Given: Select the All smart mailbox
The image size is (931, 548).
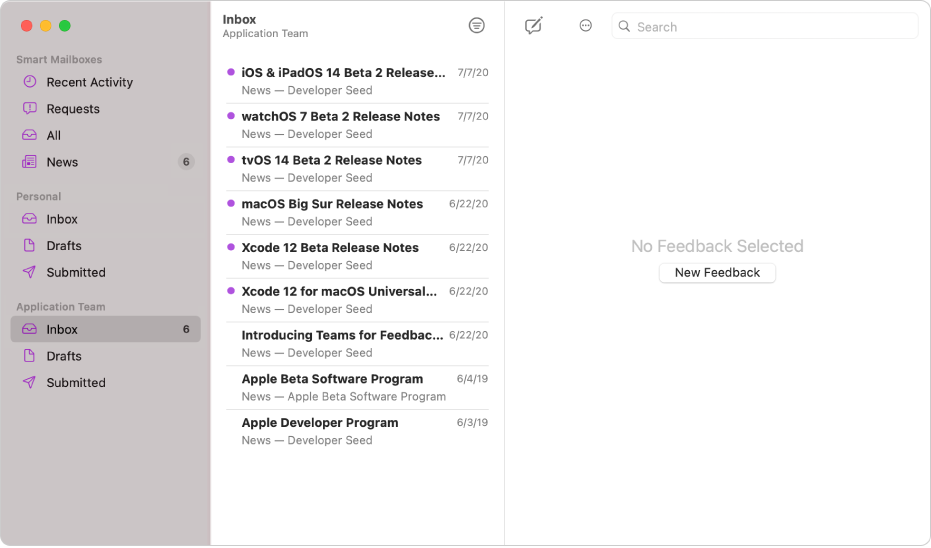Looking at the screenshot, I should pos(54,135).
